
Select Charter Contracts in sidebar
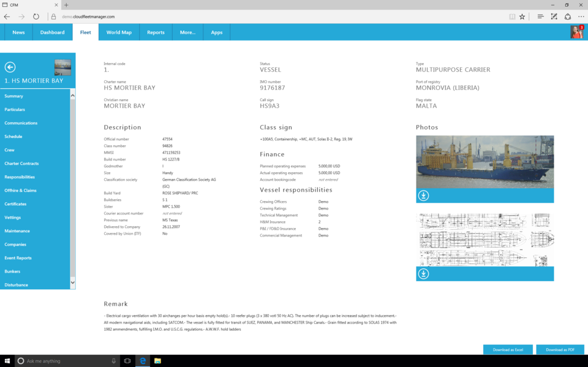point(21,164)
